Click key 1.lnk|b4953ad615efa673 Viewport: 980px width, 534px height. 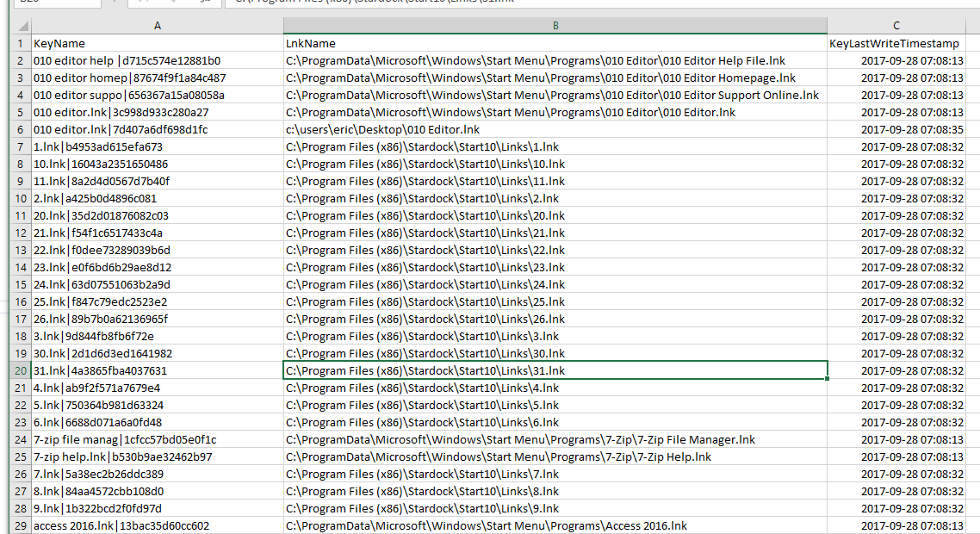pos(157,147)
